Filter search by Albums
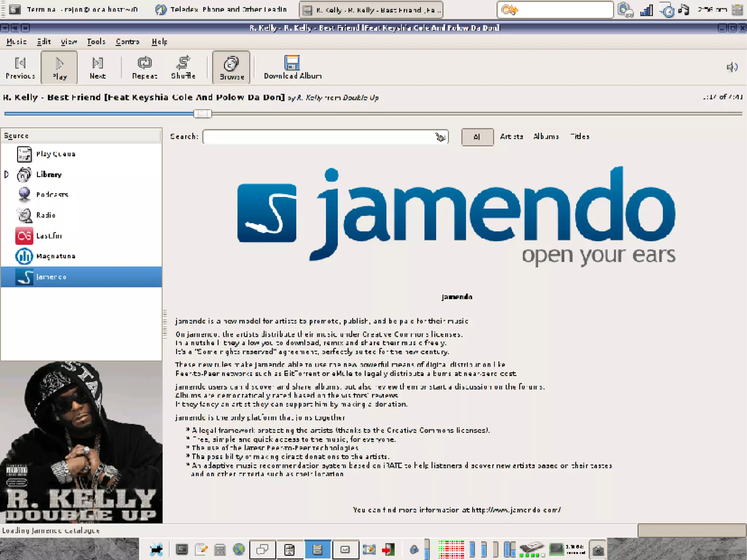 (546, 137)
